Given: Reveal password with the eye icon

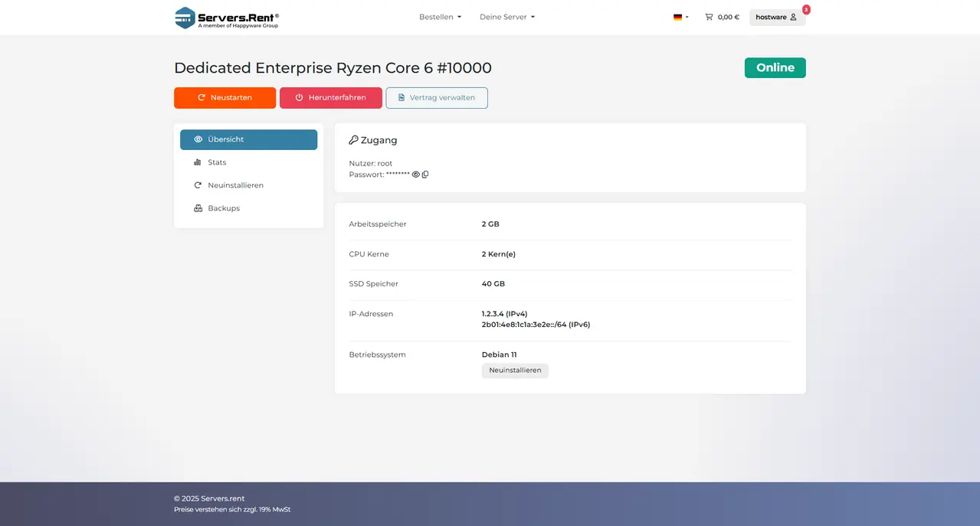Looking at the screenshot, I should pyautogui.click(x=416, y=175).
